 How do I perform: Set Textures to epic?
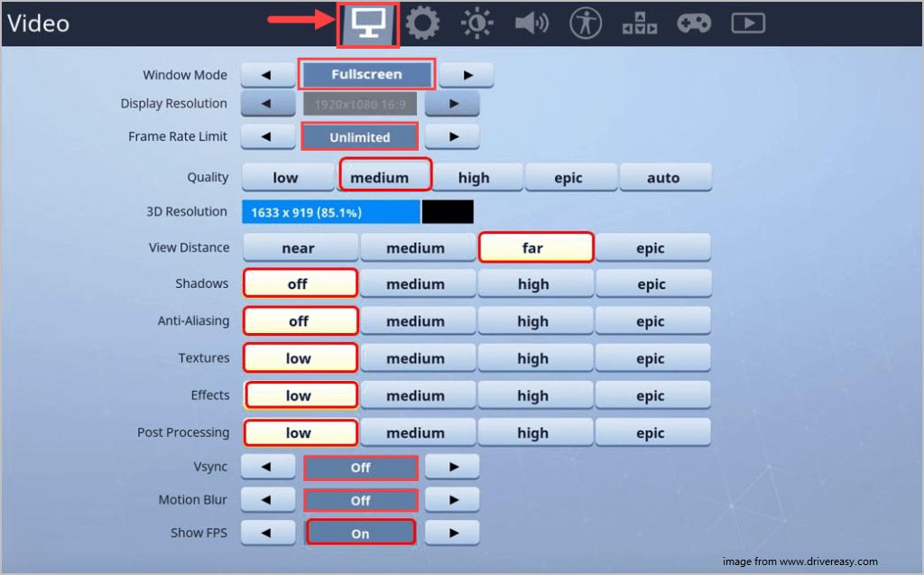pos(653,358)
